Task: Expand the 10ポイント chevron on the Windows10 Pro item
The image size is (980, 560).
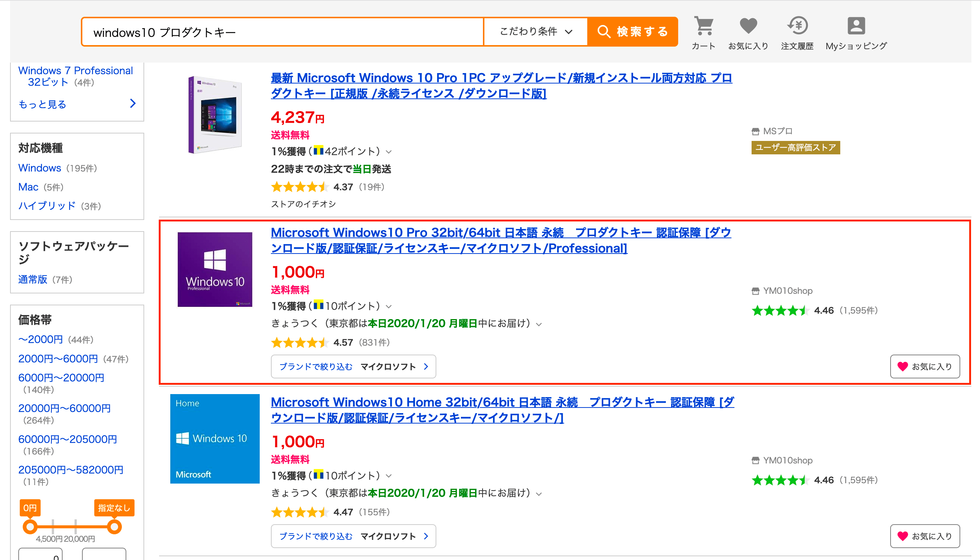Action: (389, 306)
